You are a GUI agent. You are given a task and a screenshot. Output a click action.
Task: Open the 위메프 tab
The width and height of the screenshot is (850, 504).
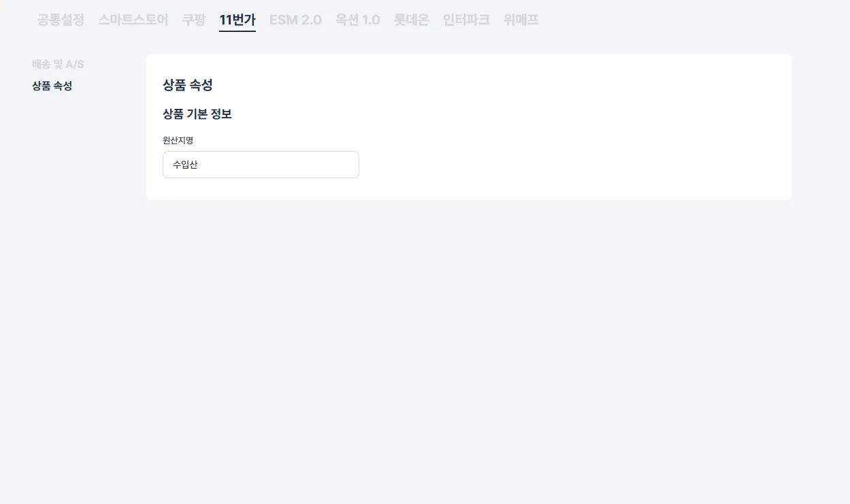(x=521, y=20)
